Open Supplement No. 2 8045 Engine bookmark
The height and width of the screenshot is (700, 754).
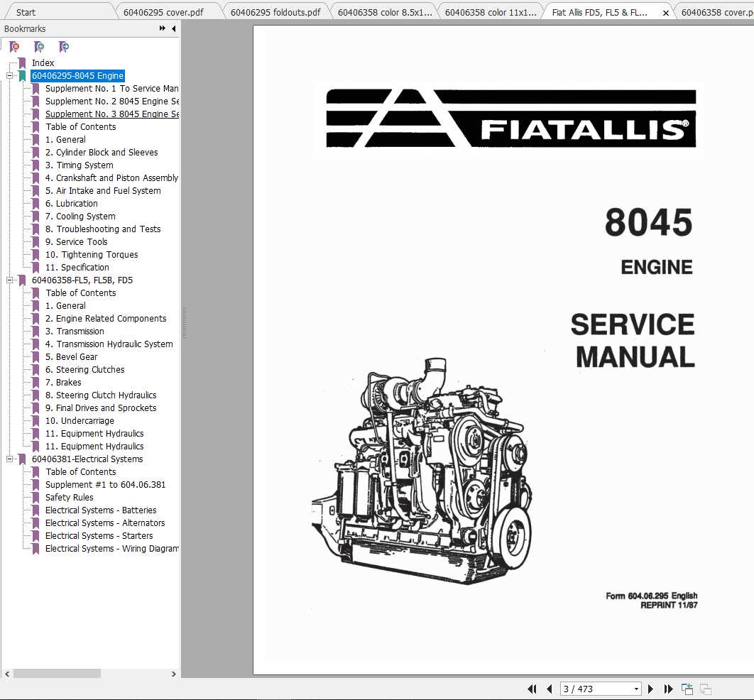pyautogui.click(x=111, y=101)
